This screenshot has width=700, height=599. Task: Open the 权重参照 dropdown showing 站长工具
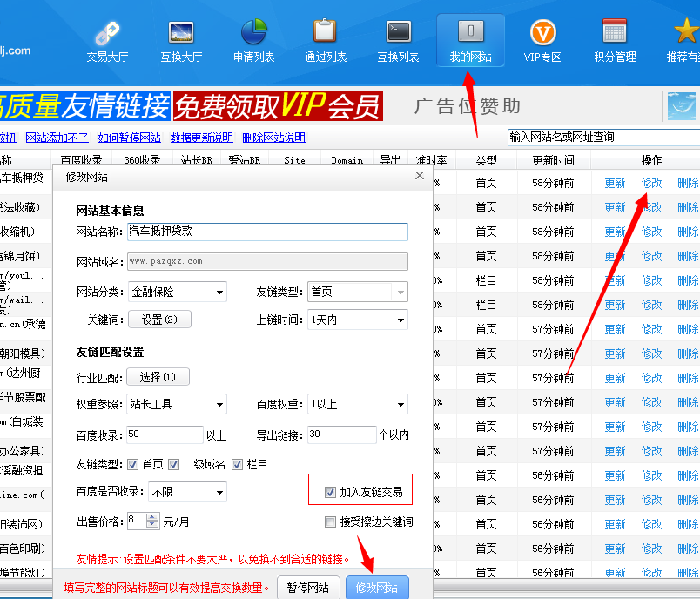(x=177, y=404)
